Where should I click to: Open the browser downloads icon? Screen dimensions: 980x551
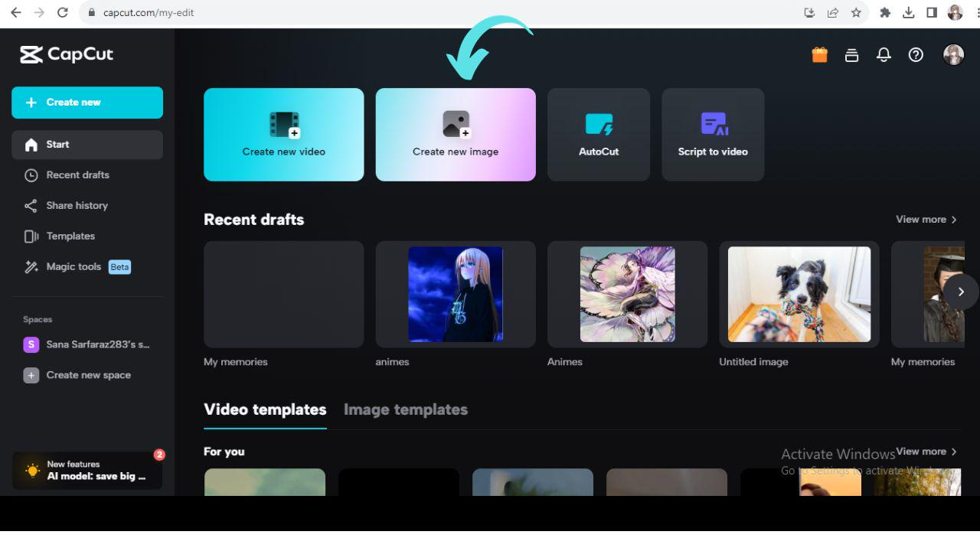click(x=909, y=12)
